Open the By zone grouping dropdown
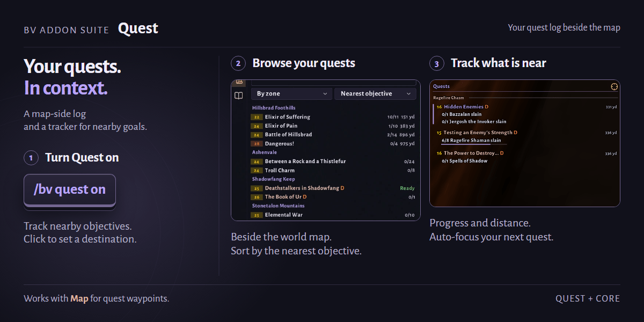This screenshot has height=322, width=644. (x=292, y=93)
